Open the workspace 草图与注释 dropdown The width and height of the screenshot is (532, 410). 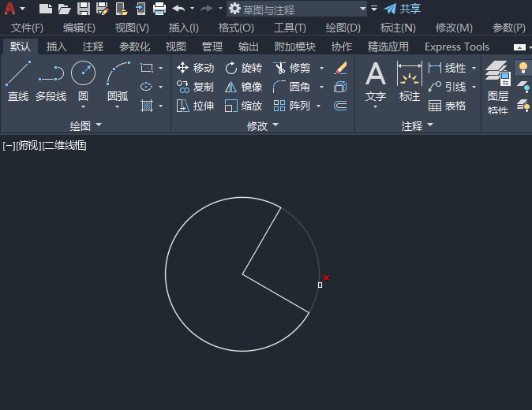click(x=363, y=9)
